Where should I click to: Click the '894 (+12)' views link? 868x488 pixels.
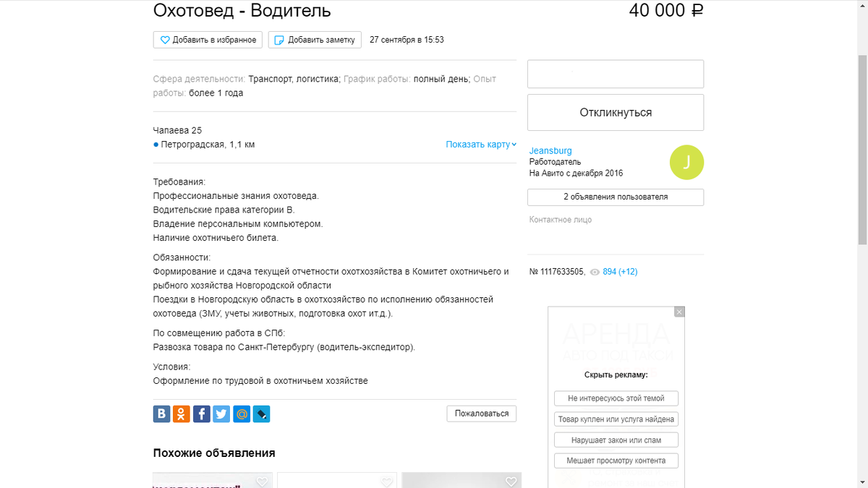(x=619, y=271)
